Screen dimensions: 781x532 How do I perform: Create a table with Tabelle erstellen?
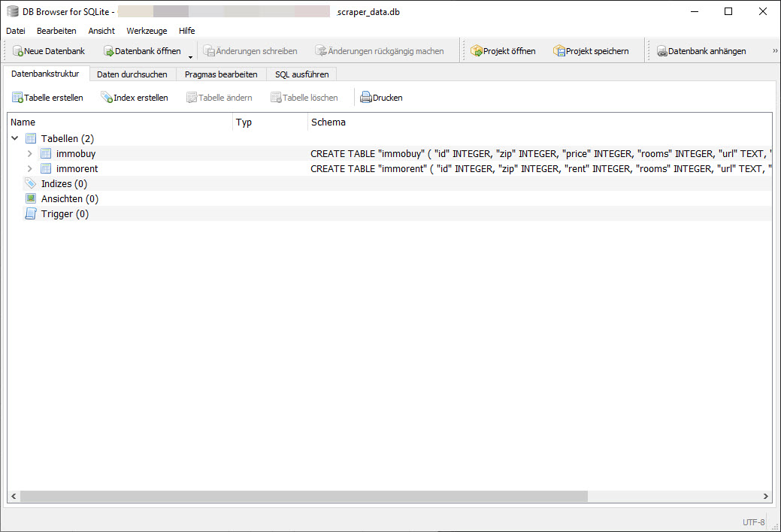click(x=18, y=98)
